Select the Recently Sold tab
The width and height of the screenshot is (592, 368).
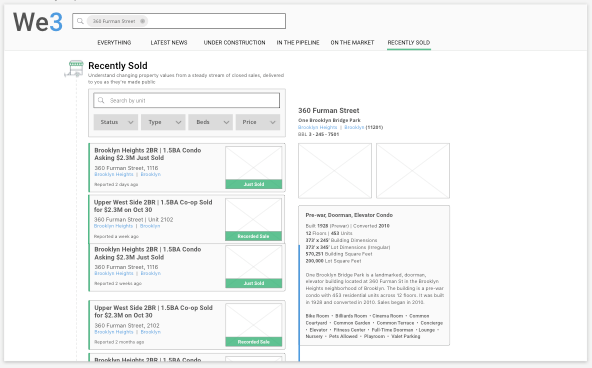point(409,43)
